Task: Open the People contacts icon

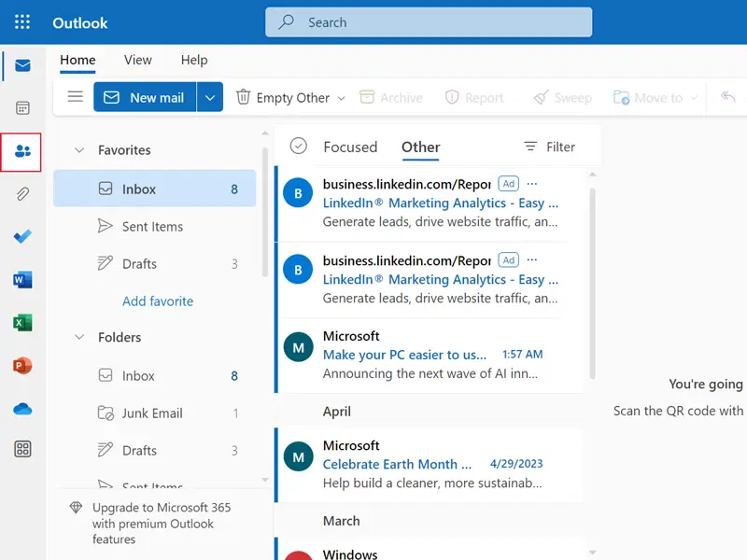Action: (x=22, y=152)
